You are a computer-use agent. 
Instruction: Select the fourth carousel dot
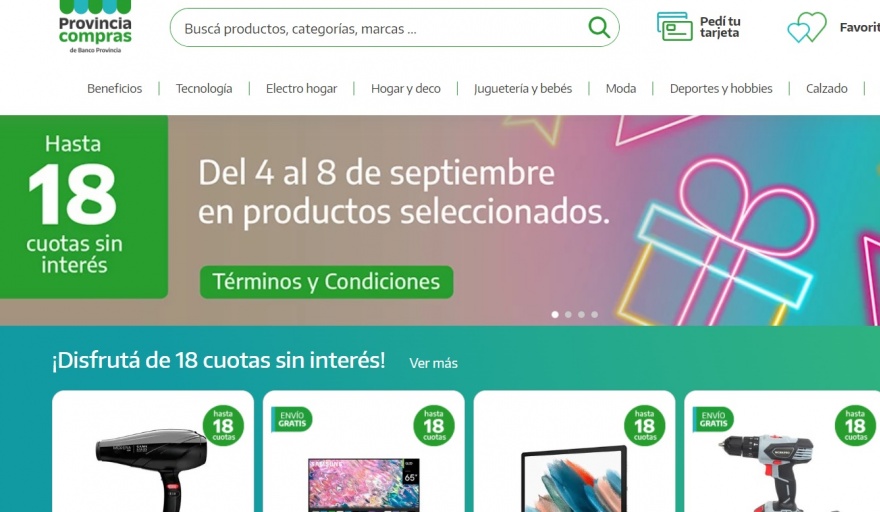[594, 314]
